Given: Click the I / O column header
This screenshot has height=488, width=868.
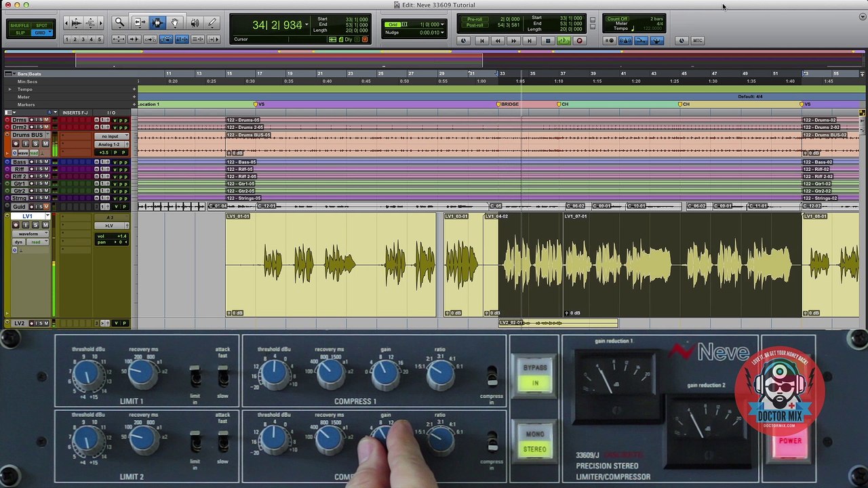Looking at the screenshot, I should tap(111, 113).
